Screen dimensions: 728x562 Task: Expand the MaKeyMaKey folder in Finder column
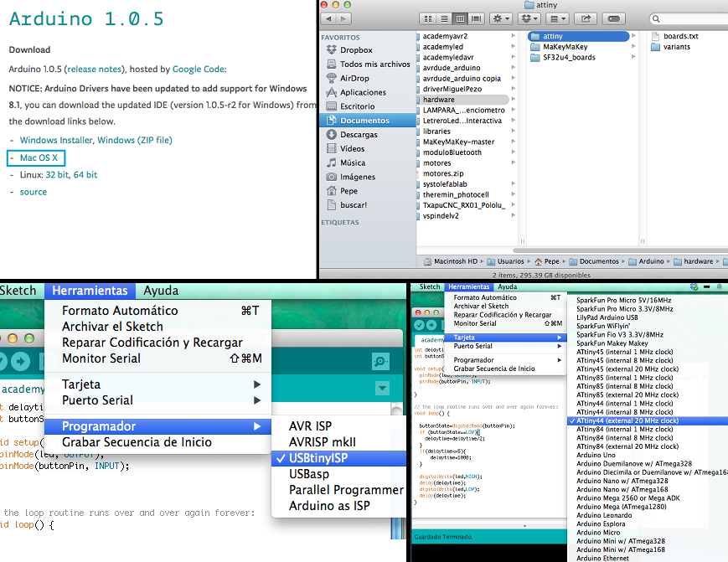coord(633,47)
